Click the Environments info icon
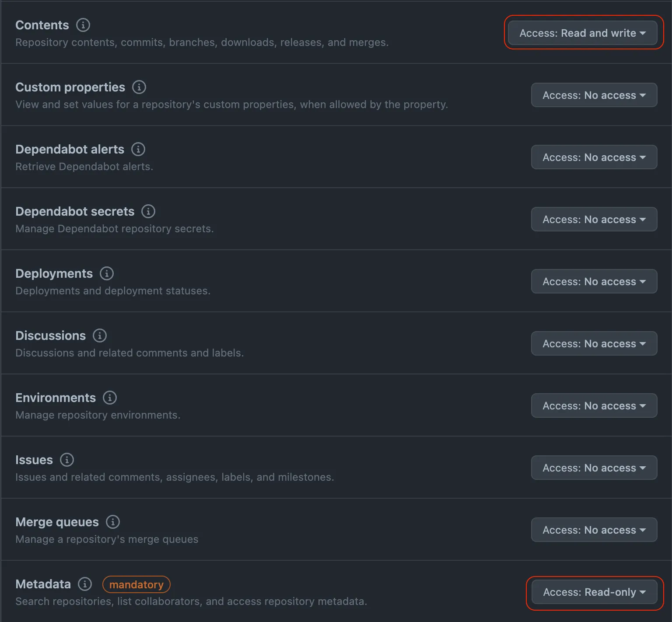The height and width of the screenshot is (622, 672). pyautogui.click(x=110, y=398)
